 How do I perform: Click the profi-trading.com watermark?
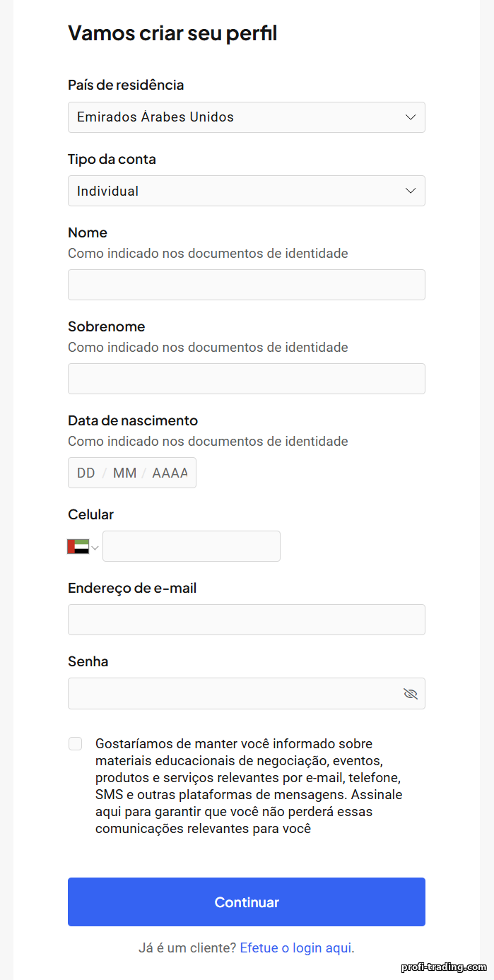click(x=444, y=967)
